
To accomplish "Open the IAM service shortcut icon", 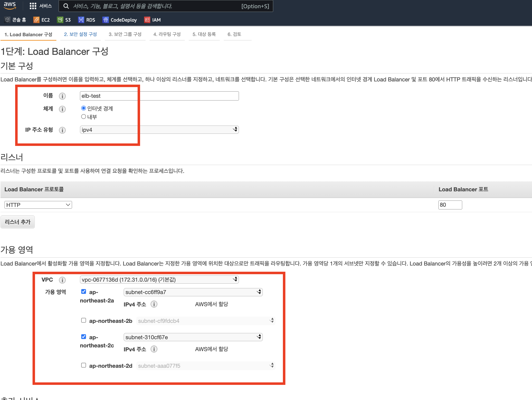I will [147, 20].
